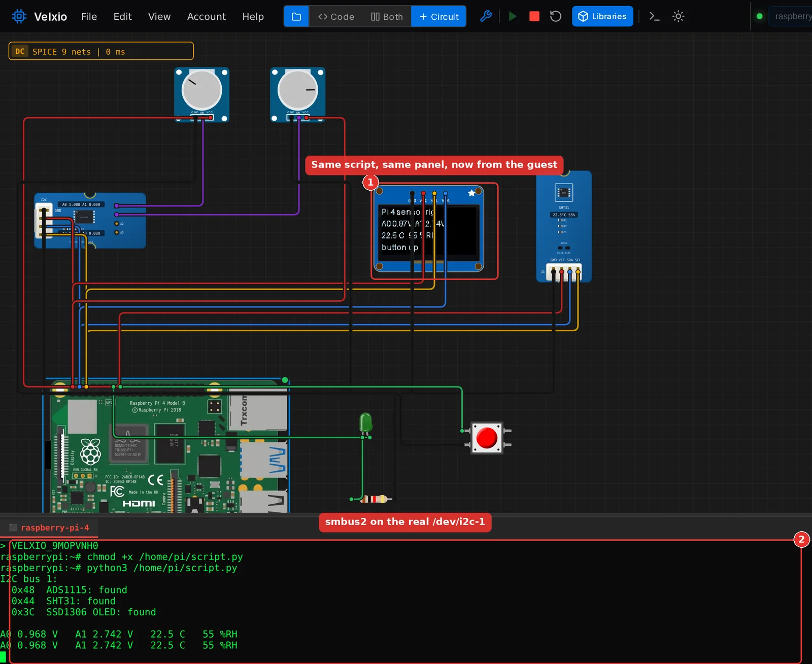812x664 pixels.
Task: Stop simulation with the red stop button
Action: point(534,16)
